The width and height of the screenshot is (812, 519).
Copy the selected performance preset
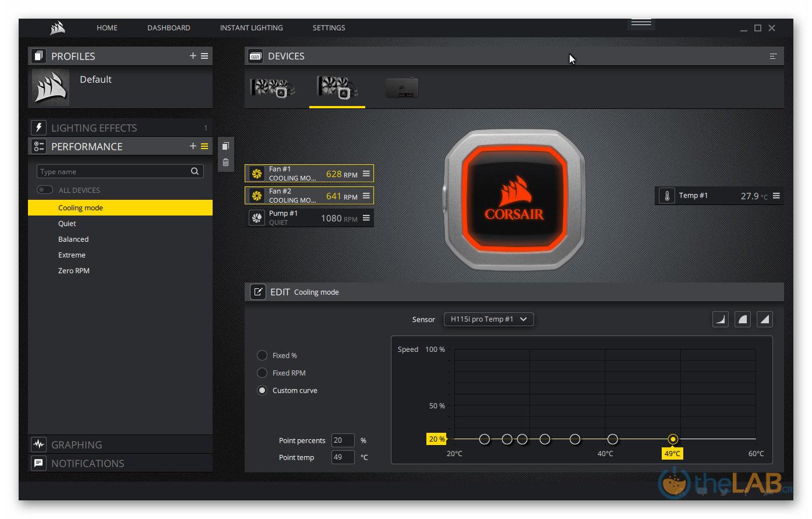(226, 146)
